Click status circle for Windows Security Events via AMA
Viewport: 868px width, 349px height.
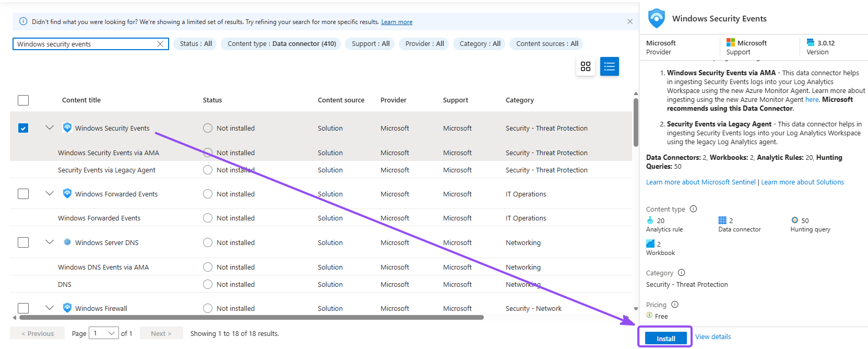pyautogui.click(x=208, y=153)
